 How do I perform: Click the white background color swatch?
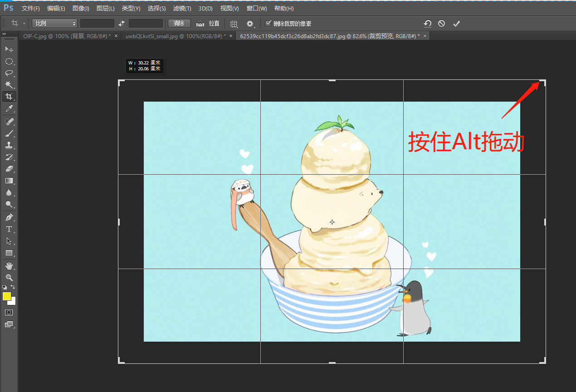point(13,302)
